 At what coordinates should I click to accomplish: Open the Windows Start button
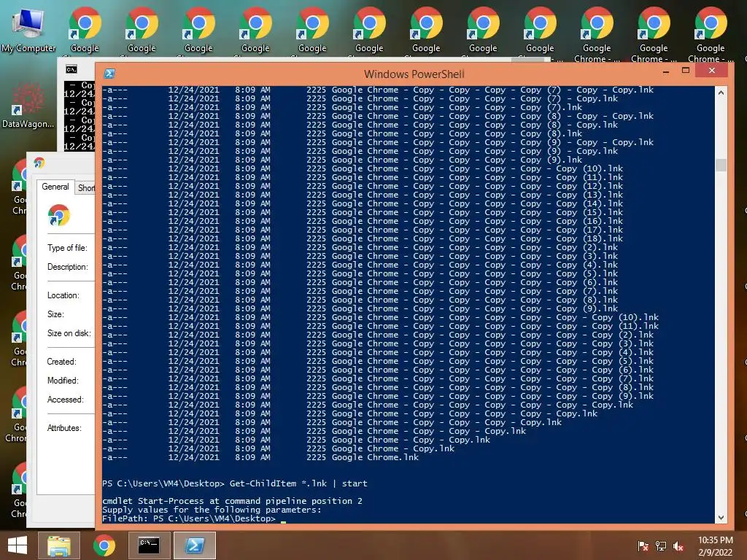pyautogui.click(x=18, y=545)
